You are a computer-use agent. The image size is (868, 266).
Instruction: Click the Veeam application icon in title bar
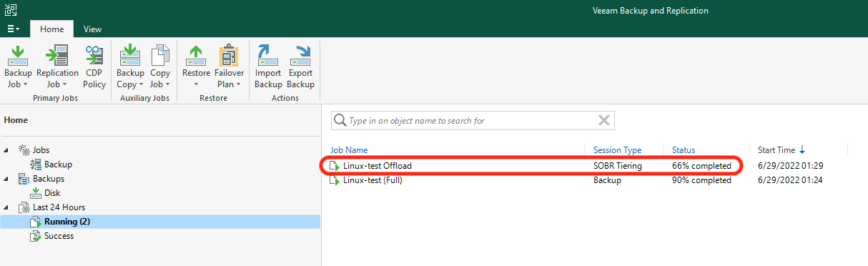tap(11, 10)
